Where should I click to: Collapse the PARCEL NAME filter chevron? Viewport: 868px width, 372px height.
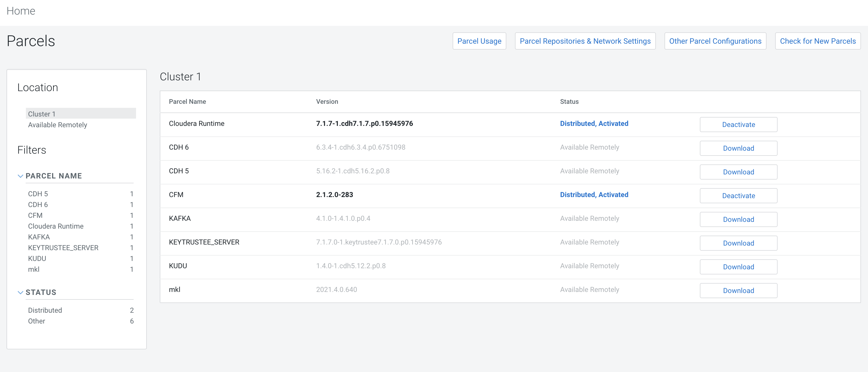click(x=21, y=176)
